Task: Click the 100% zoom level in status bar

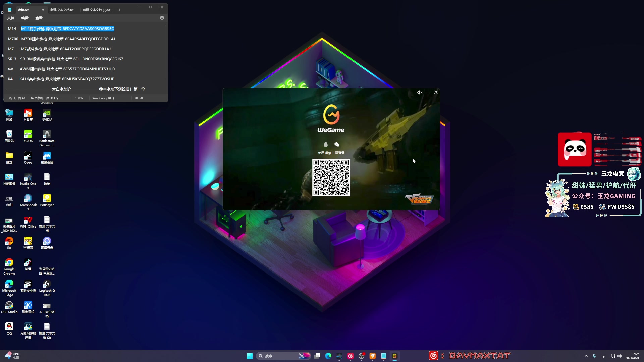Action: click(x=79, y=98)
